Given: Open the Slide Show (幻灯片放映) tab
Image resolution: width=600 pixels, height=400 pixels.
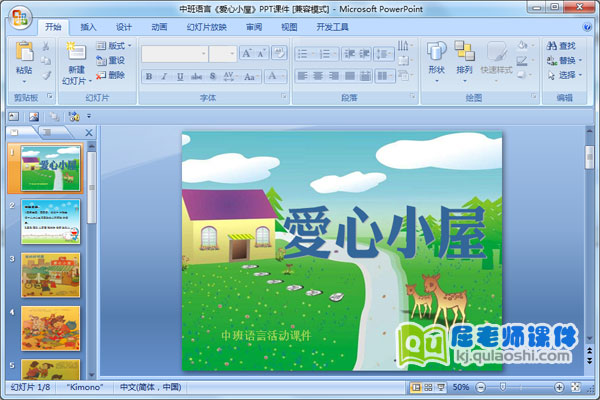Looking at the screenshot, I should tap(207, 27).
